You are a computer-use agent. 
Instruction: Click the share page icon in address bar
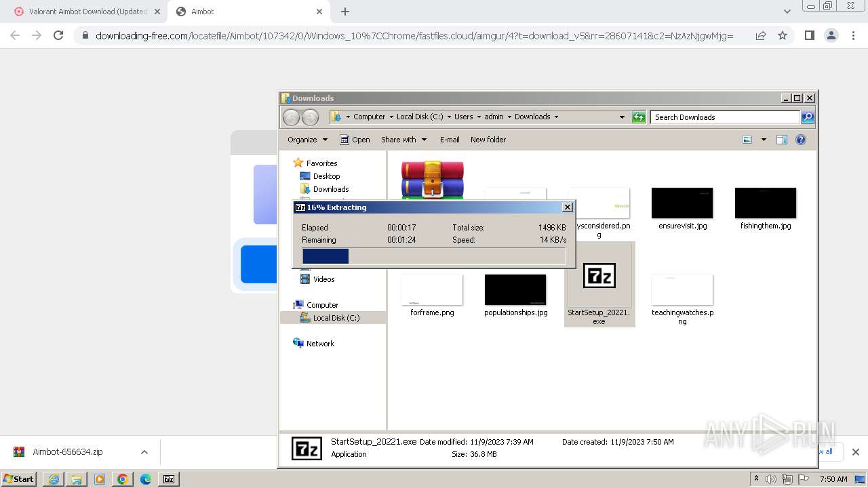[761, 35]
